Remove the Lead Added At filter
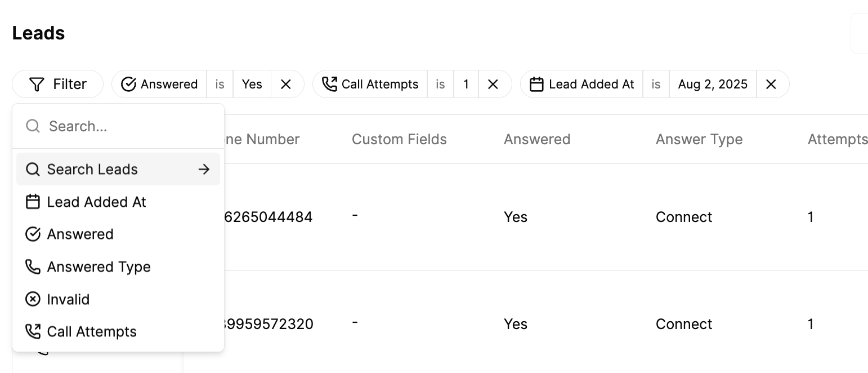This screenshot has height=373, width=868. (x=771, y=85)
